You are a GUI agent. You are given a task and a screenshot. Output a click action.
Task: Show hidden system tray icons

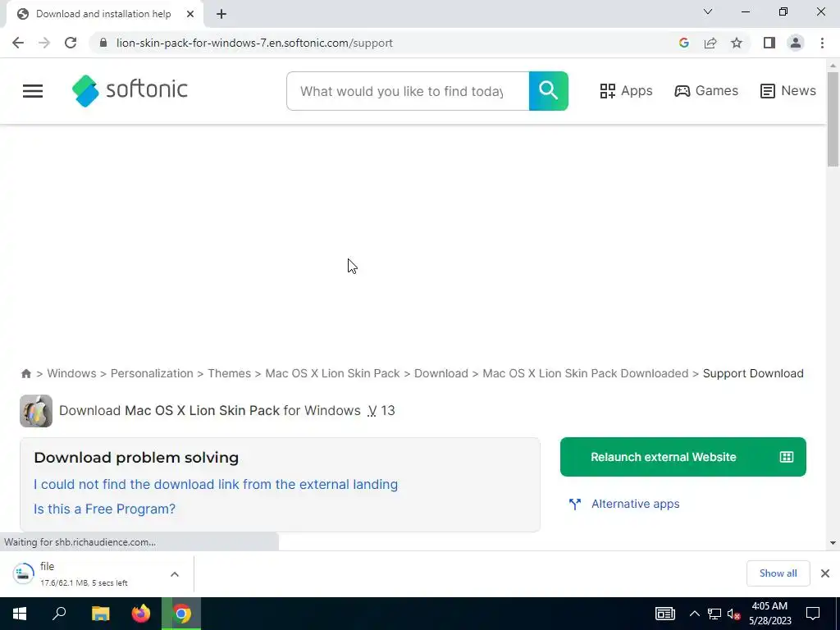click(x=694, y=614)
